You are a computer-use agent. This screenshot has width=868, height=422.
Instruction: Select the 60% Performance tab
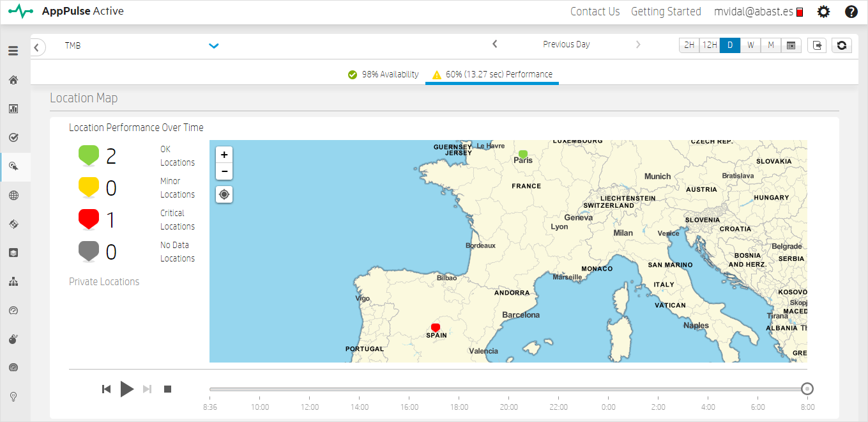pyautogui.click(x=492, y=75)
